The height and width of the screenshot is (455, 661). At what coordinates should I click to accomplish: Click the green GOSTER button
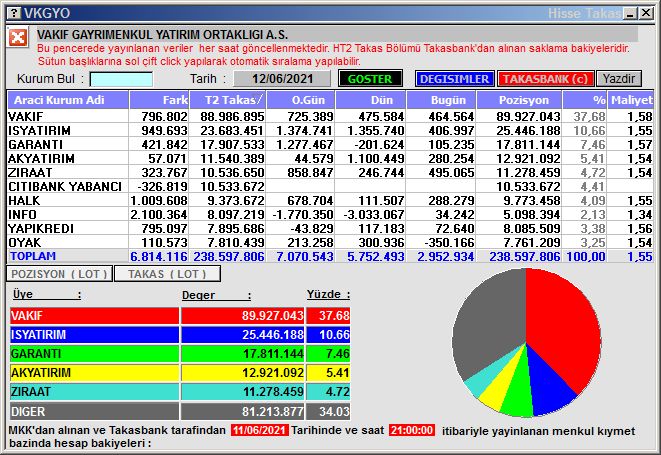(370, 79)
